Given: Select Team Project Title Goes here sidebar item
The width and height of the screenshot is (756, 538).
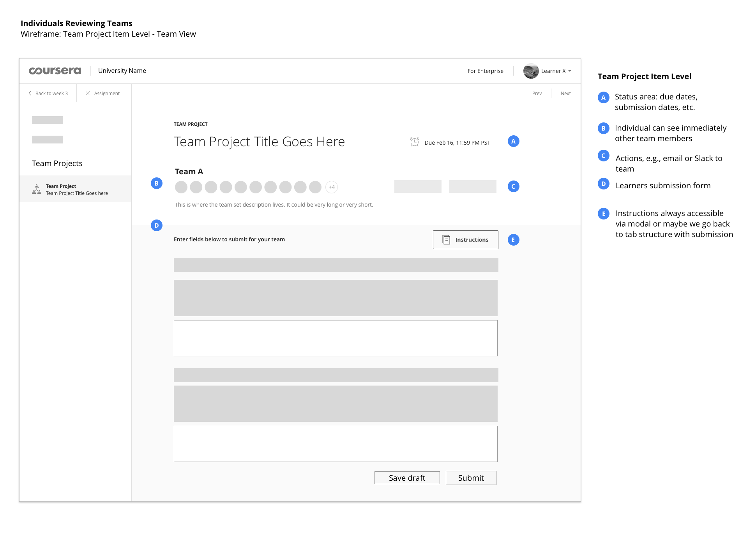Looking at the screenshot, I should 75,189.
